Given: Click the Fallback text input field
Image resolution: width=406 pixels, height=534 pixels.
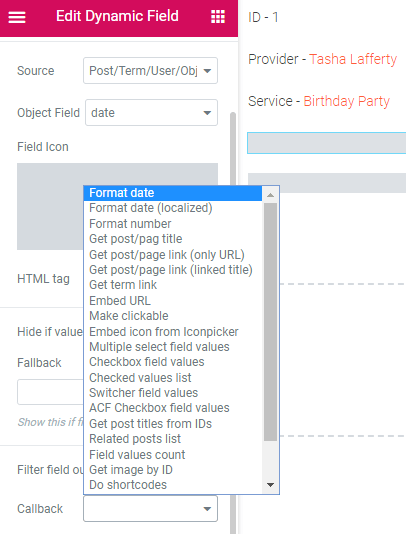Looking at the screenshot, I should tap(50, 392).
